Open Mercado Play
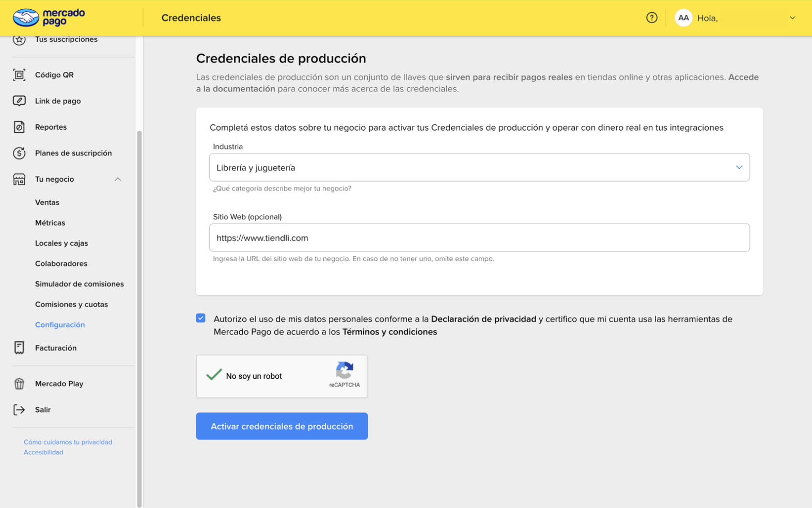 [x=59, y=384]
